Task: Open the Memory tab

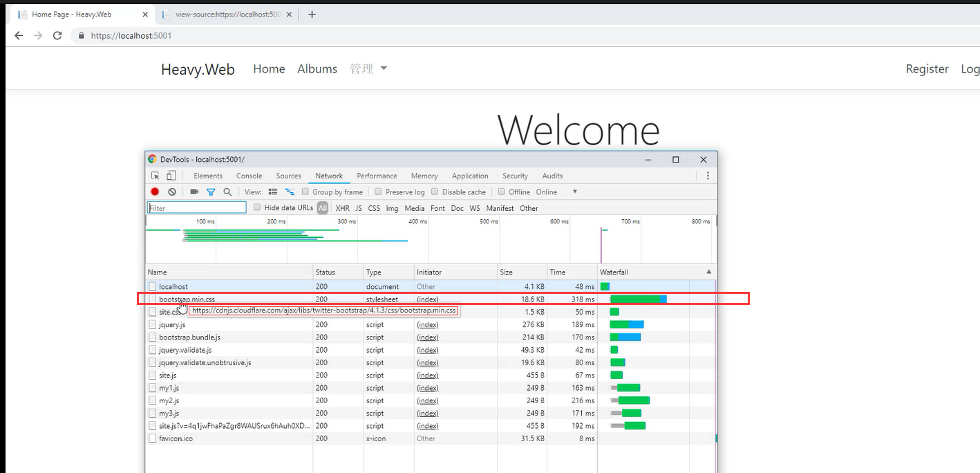Action: (x=424, y=176)
